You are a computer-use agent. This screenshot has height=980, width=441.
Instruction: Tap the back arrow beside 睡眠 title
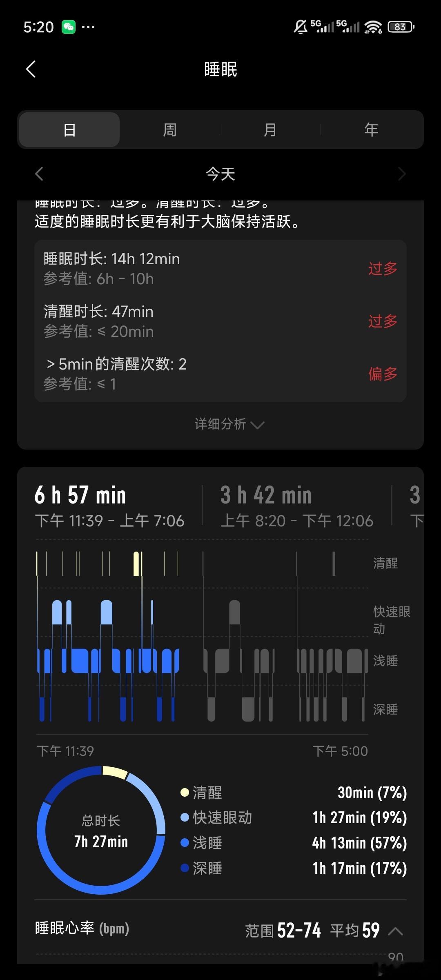click(31, 69)
